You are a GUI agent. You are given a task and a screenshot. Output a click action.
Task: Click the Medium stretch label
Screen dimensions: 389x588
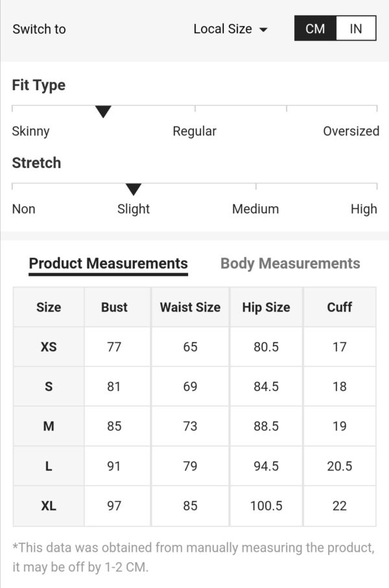click(255, 209)
